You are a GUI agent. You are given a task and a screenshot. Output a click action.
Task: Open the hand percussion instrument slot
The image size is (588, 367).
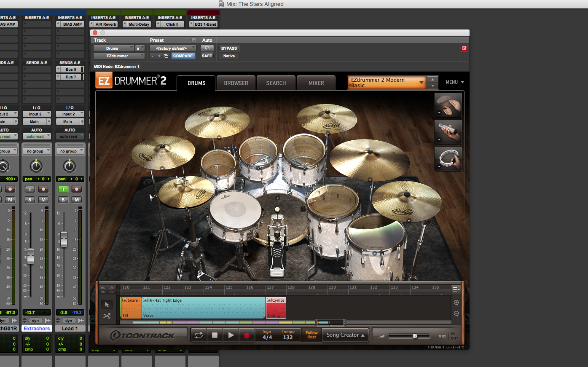click(448, 105)
